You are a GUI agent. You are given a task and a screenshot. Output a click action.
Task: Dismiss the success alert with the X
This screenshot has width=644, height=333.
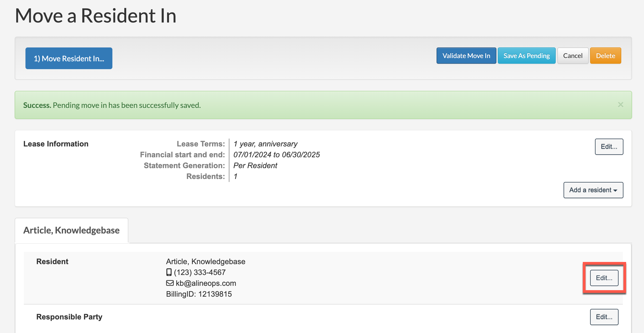pyautogui.click(x=620, y=105)
